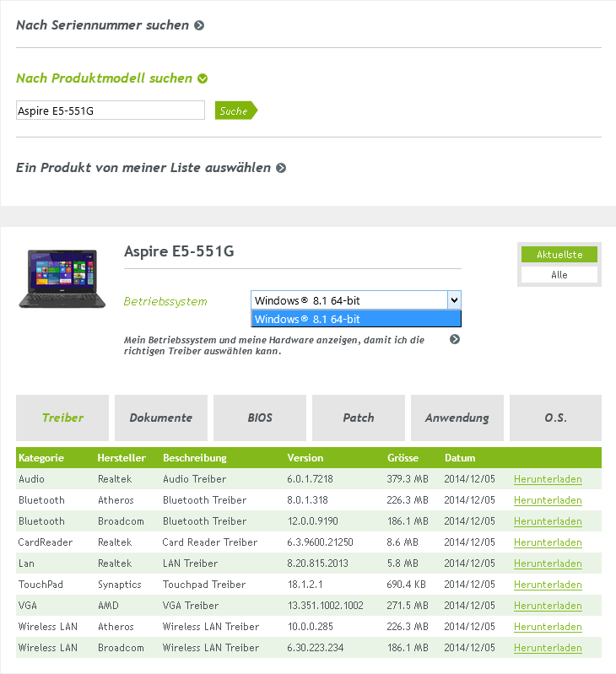Expand the 'Nach Seriennummer suchen' arrow icon

point(199,25)
